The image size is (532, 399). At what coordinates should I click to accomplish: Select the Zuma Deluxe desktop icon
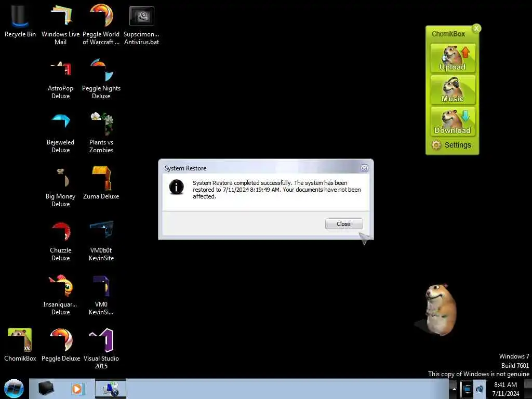101,183
